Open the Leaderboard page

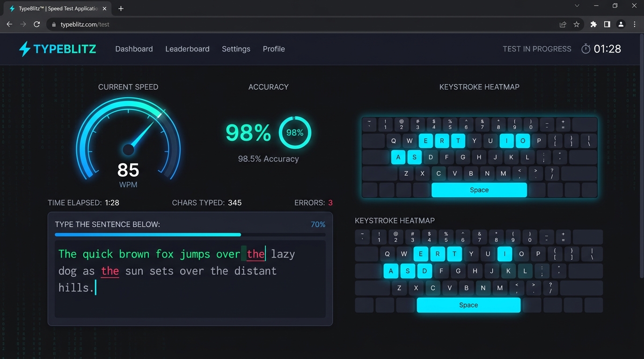click(187, 49)
